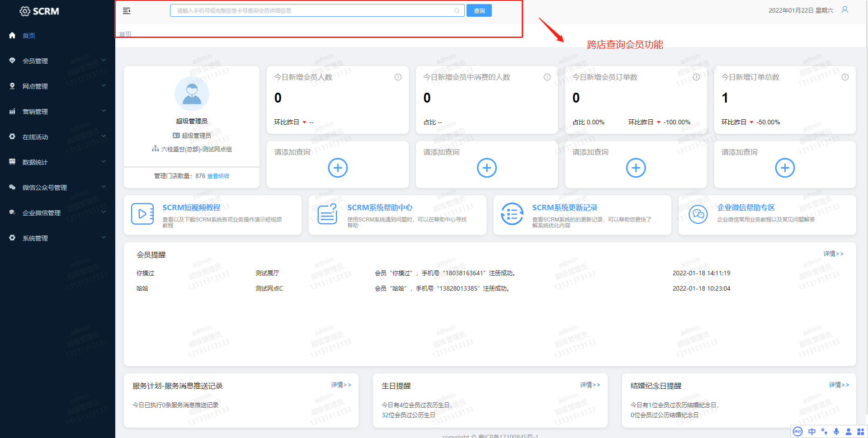Select 首页 in the sidebar

29,36
